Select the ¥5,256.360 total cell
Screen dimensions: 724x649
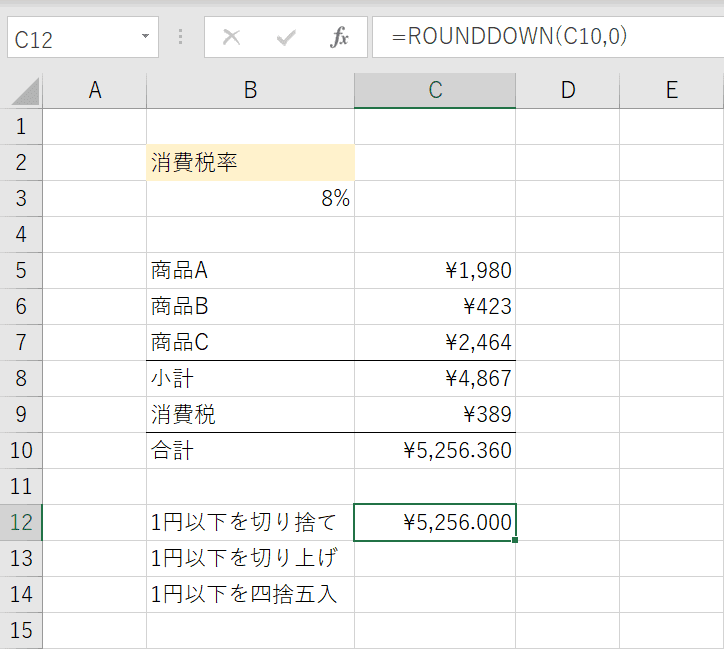coord(435,451)
